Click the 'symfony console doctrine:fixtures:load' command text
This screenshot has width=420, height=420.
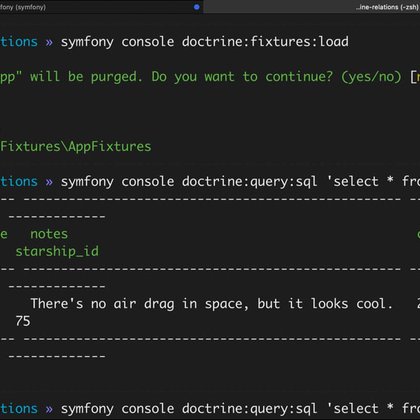click(205, 42)
